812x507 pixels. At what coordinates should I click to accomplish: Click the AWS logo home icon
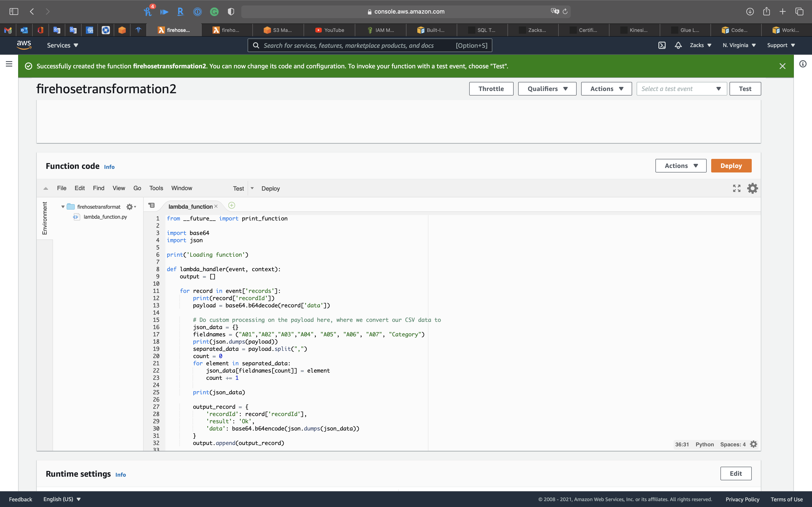point(24,45)
